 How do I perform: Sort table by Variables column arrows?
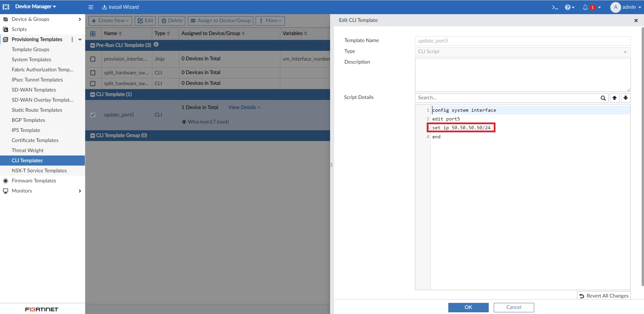(x=305, y=34)
